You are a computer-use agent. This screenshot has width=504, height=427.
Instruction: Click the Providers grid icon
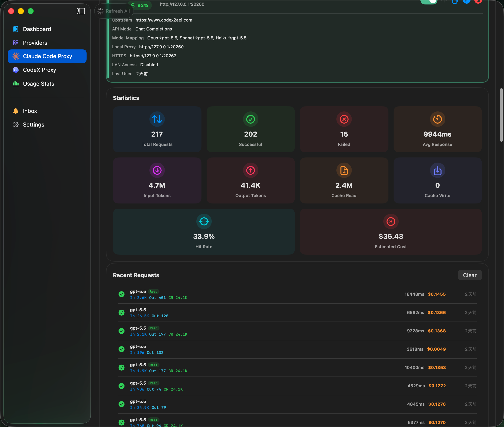[16, 43]
